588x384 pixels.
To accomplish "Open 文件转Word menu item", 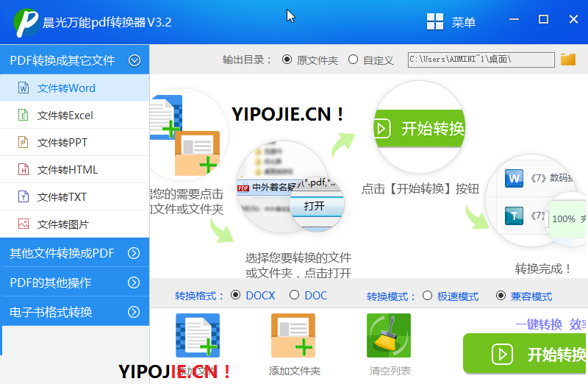I will [75, 88].
